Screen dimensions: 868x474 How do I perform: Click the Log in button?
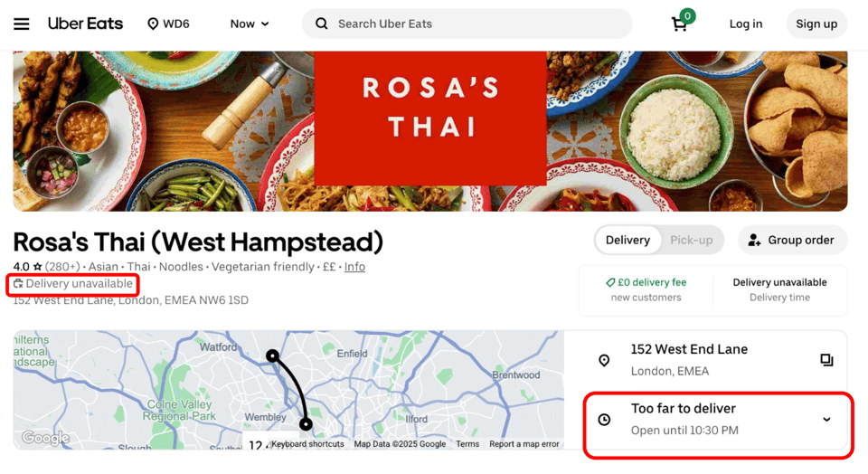tap(746, 24)
